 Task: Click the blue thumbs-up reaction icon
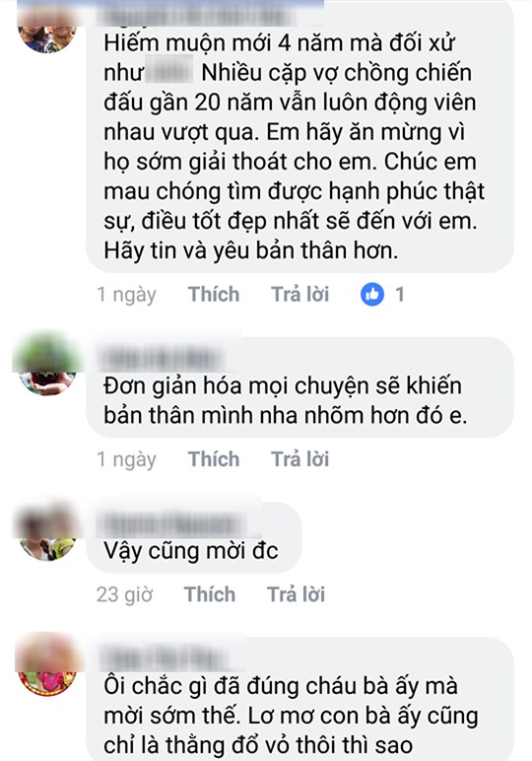(372, 294)
